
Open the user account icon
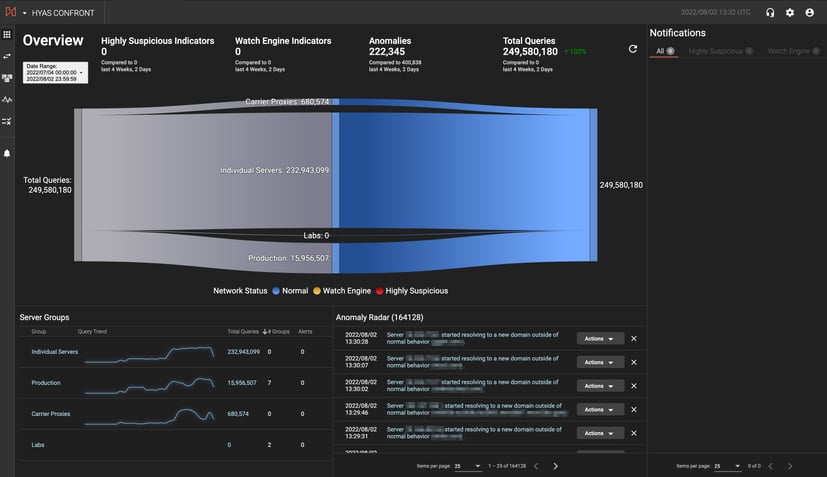click(x=810, y=13)
